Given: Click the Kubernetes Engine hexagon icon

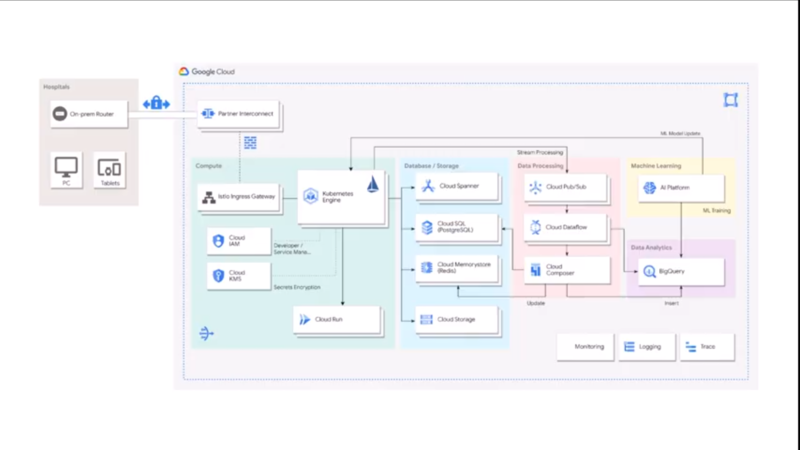Looking at the screenshot, I should tap(311, 196).
